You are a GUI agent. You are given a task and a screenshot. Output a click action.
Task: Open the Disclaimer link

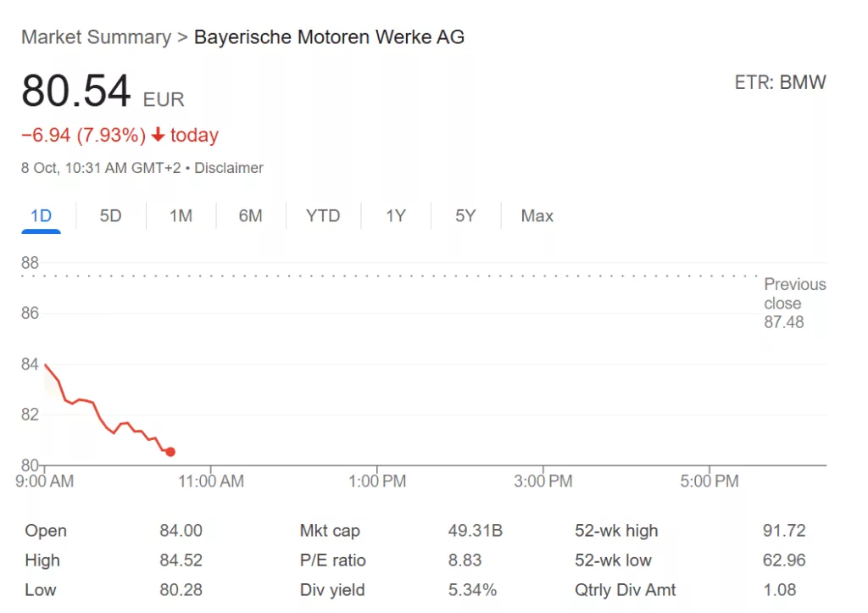click(x=229, y=168)
